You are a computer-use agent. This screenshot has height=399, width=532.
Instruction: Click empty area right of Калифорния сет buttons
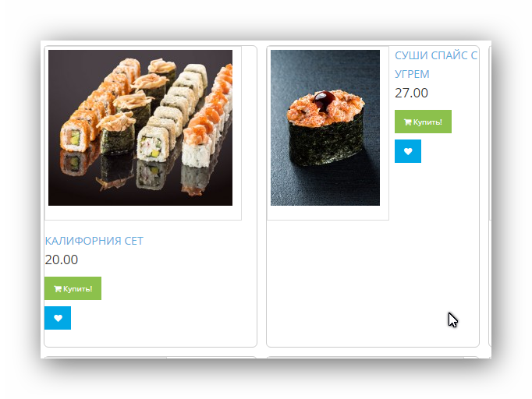tap(179, 302)
